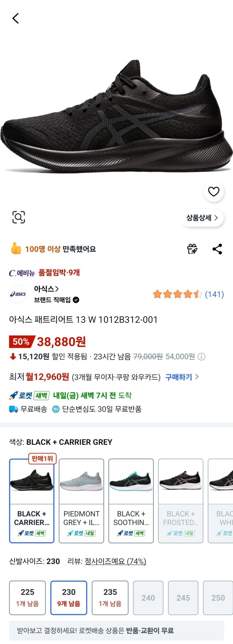This screenshot has width=233, height=644.
Task: Choose BLACK + CARRIER GREY color option
Action: [32, 501]
